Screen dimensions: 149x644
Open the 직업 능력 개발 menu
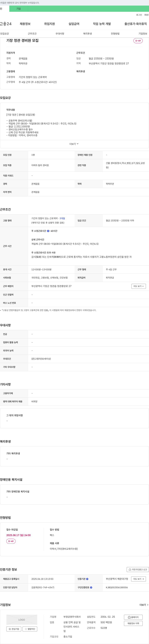(x=102, y=24)
